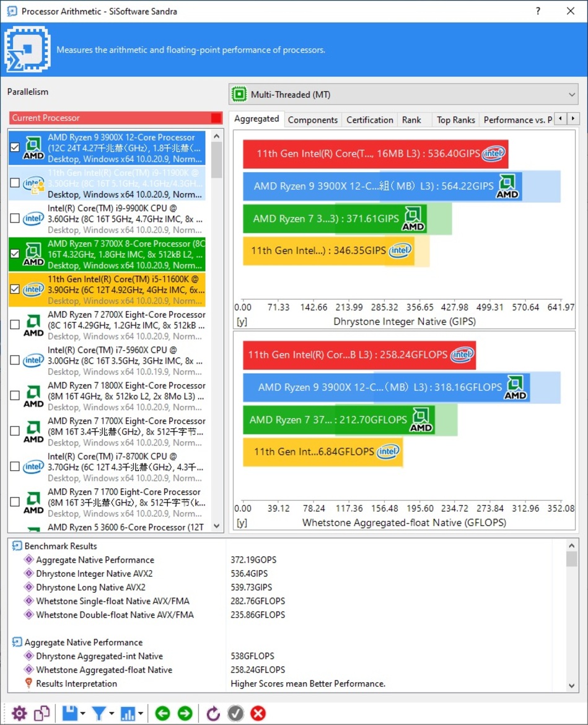The height and width of the screenshot is (725, 588).
Task: Uncheck the AMD Ryzen 7 3700X checkbox
Action: tap(15, 253)
